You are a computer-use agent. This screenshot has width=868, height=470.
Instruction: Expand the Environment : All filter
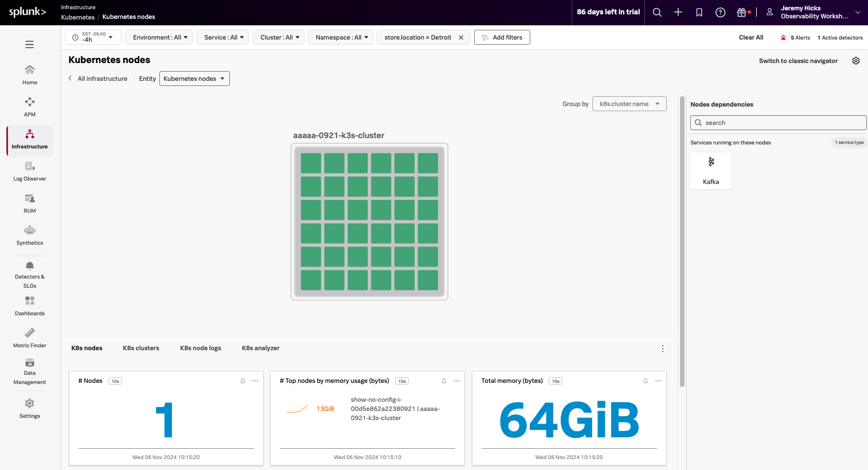158,37
